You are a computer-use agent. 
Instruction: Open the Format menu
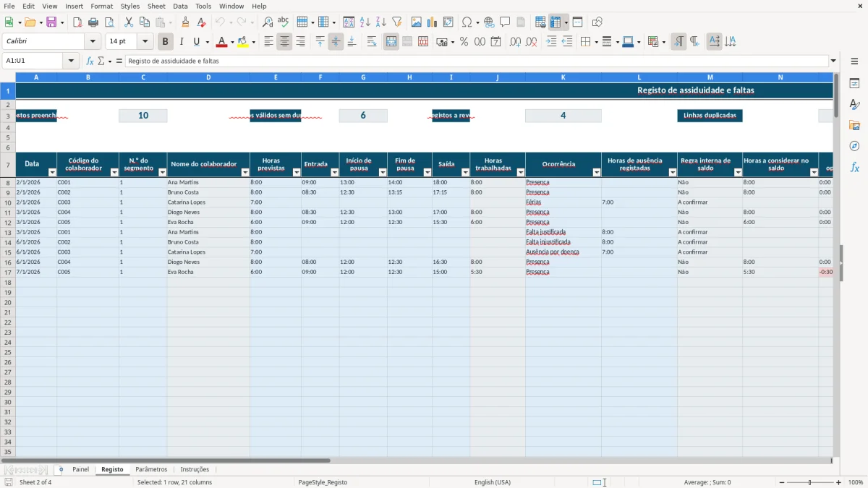101,6
